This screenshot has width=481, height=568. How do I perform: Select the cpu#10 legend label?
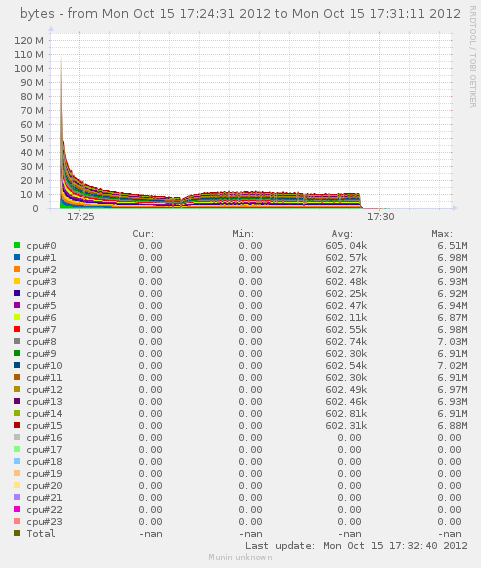[x=44, y=366]
